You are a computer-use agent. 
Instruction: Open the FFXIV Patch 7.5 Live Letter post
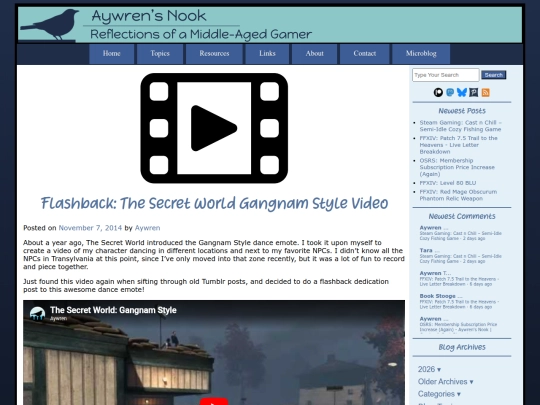[x=458, y=145]
